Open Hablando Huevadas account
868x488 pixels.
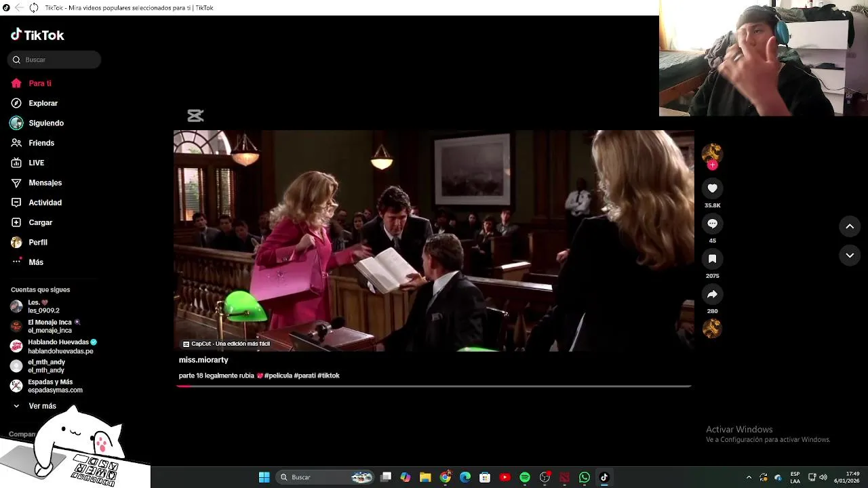pyautogui.click(x=53, y=346)
